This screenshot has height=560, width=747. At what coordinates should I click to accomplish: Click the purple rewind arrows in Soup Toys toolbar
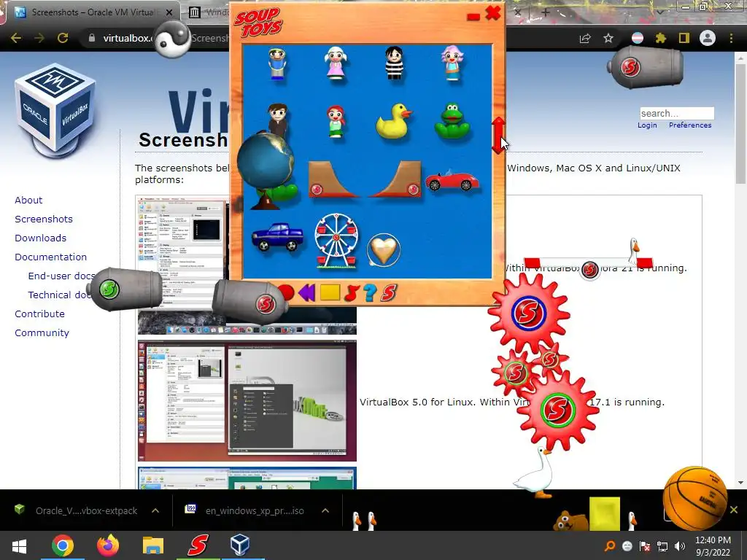[307, 292]
